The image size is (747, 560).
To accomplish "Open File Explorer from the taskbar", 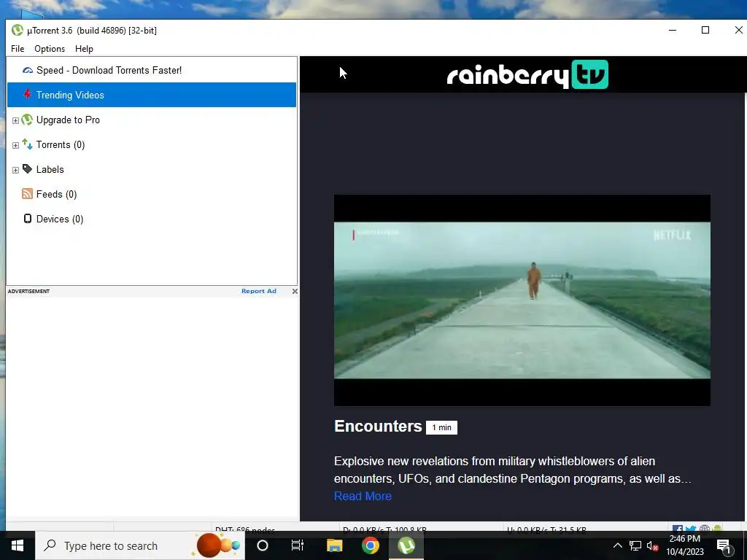I will click(334, 545).
